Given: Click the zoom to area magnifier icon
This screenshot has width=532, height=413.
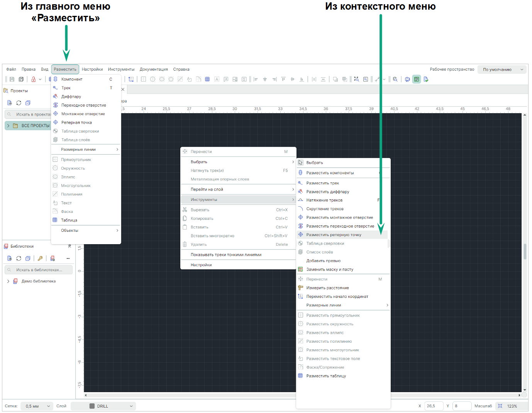Looking at the screenshot, I should click(x=366, y=79).
